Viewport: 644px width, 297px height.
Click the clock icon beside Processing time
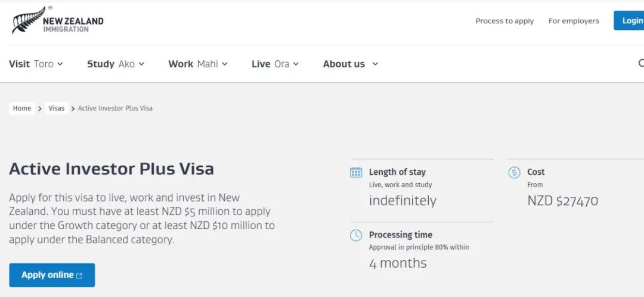[356, 235]
